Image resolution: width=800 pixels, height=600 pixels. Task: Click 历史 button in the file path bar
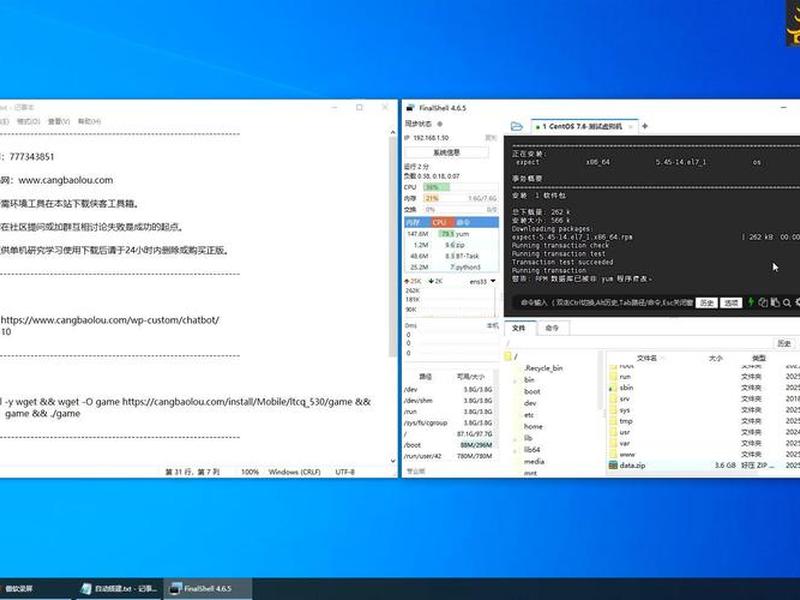[x=784, y=343]
